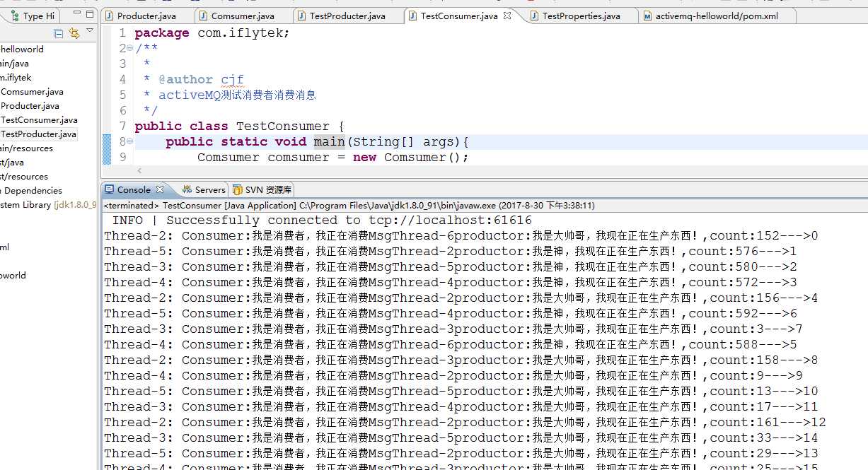Click the Java file icon on Producter.java tab

click(x=110, y=16)
